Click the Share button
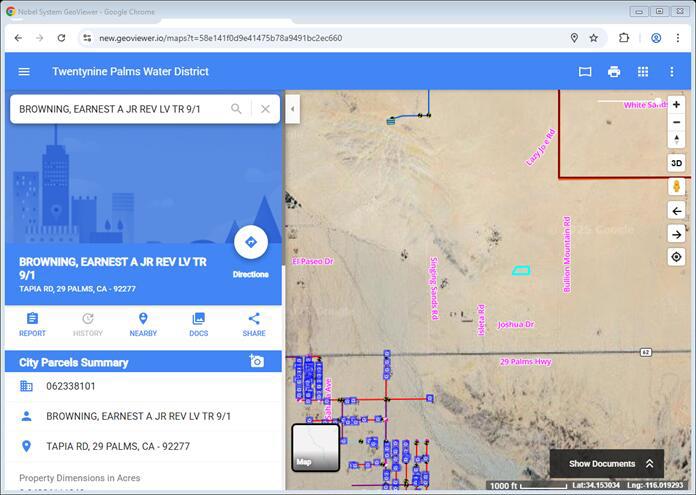Screen dimensions: 696x495 tap(254, 324)
